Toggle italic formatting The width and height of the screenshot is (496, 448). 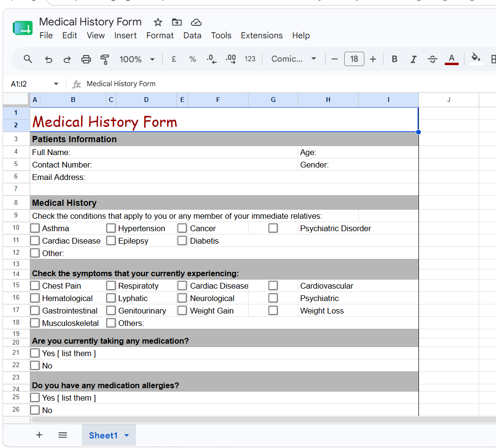pos(414,59)
